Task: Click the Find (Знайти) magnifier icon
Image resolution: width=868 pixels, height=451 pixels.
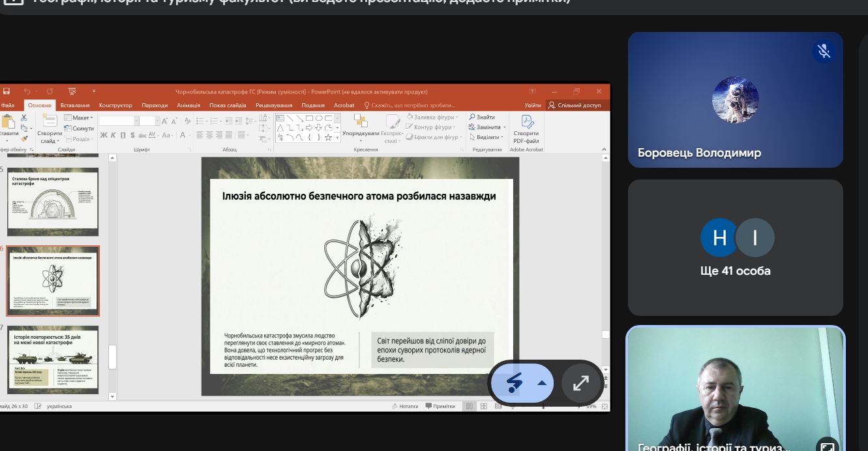Action: tap(473, 117)
